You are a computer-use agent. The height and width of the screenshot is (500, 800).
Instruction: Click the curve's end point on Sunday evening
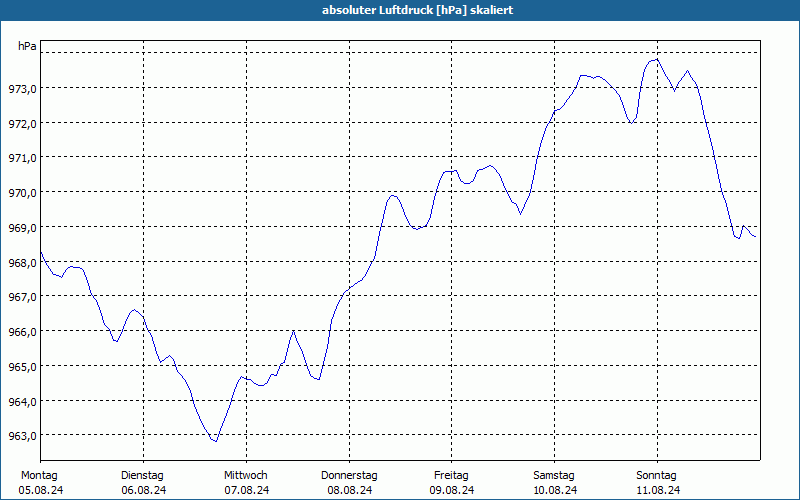click(755, 236)
